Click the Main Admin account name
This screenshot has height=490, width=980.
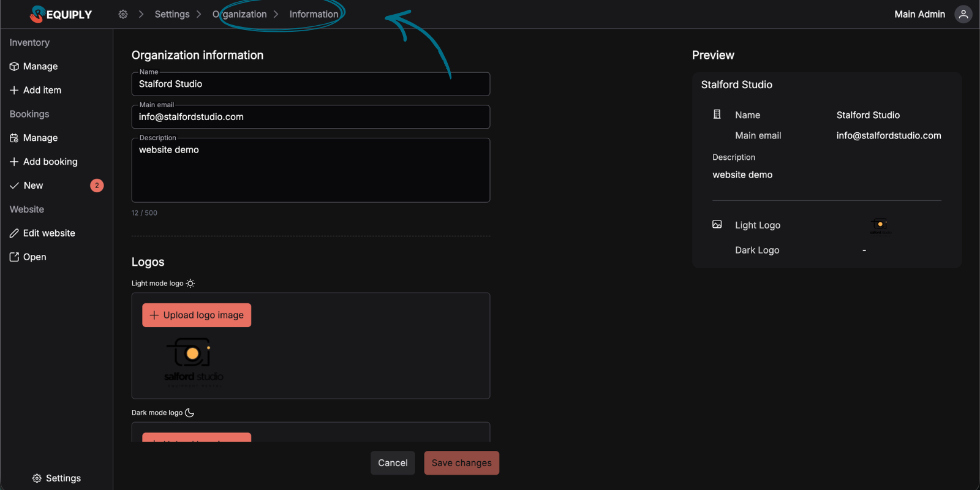919,14
